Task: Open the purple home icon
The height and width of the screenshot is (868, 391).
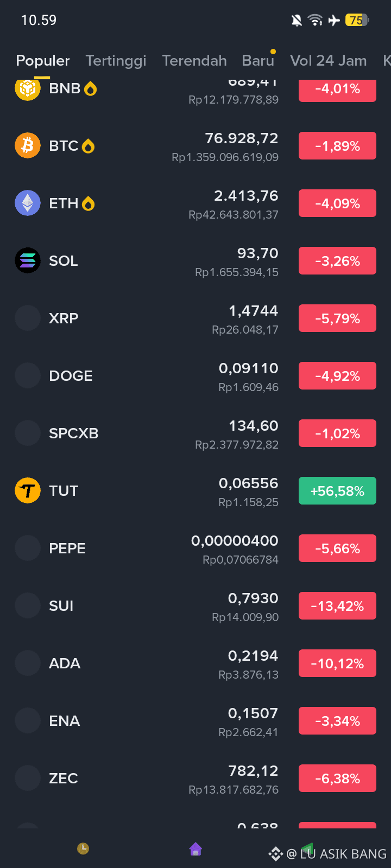Action: (x=195, y=849)
